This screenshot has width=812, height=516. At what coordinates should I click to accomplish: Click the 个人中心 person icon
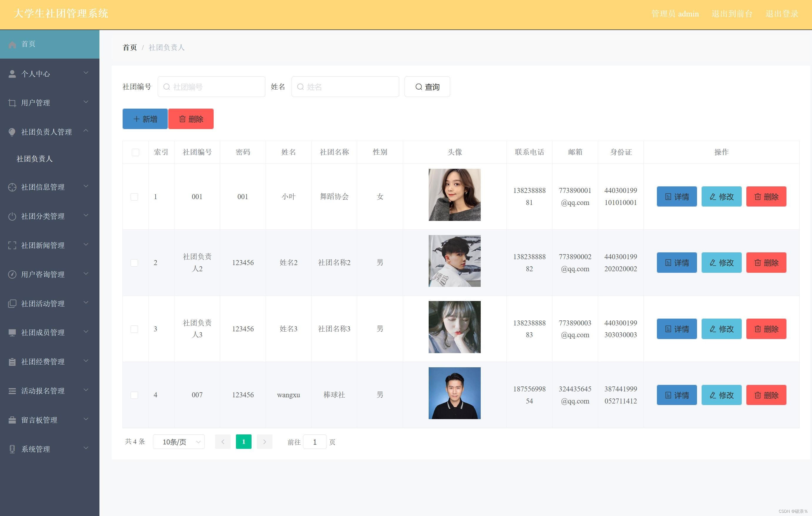pos(12,74)
